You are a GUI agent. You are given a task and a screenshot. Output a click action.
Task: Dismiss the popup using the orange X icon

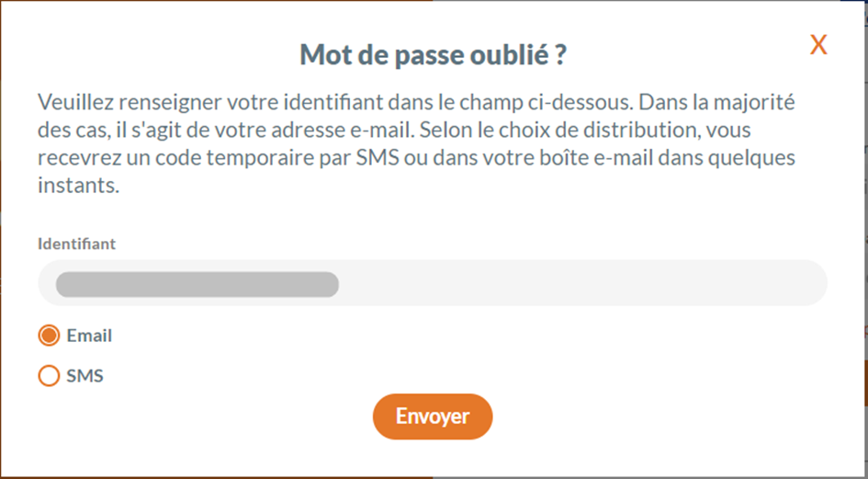(818, 45)
